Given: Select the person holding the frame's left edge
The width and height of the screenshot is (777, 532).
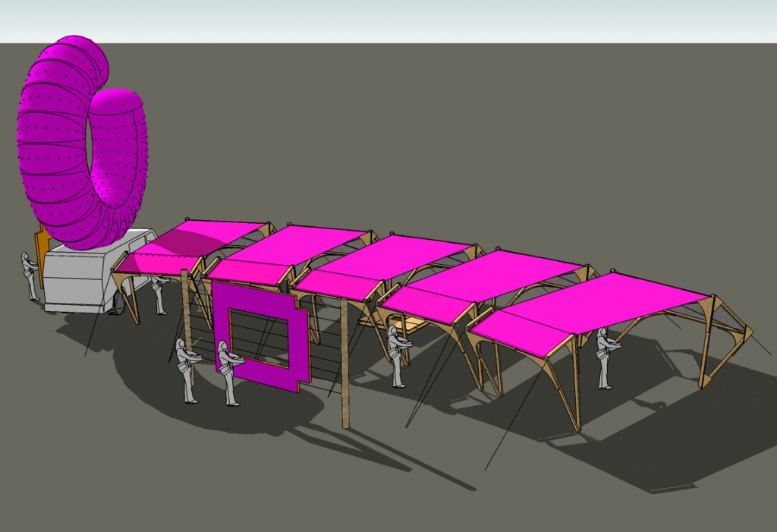Looking at the screenshot, I should point(228,372).
